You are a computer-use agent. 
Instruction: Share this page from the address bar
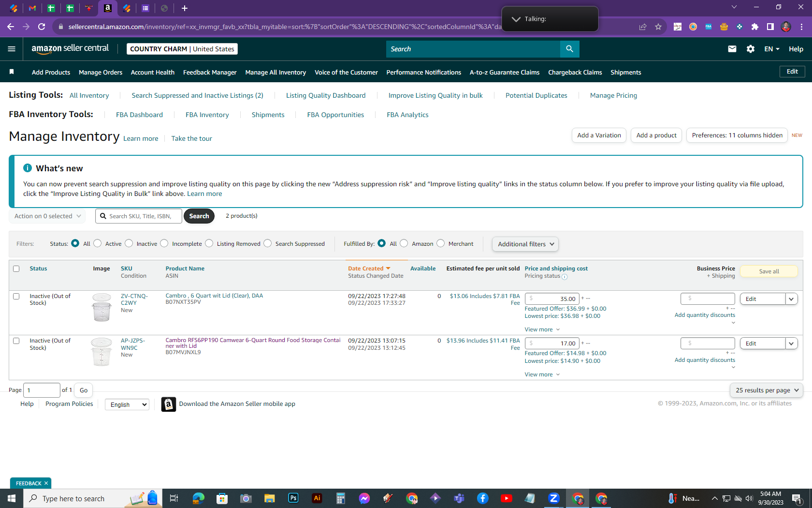click(x=643, y=27)
